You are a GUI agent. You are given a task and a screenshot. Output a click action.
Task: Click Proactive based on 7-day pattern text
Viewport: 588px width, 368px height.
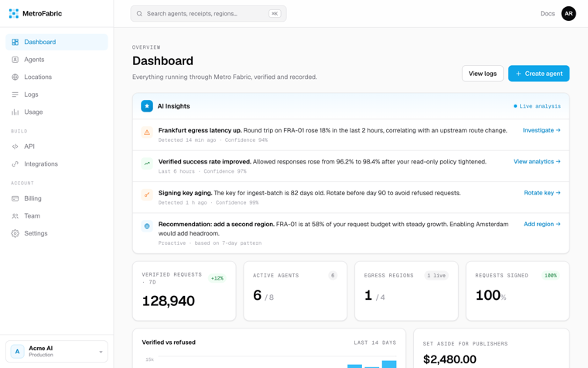(x=210, y=243)
